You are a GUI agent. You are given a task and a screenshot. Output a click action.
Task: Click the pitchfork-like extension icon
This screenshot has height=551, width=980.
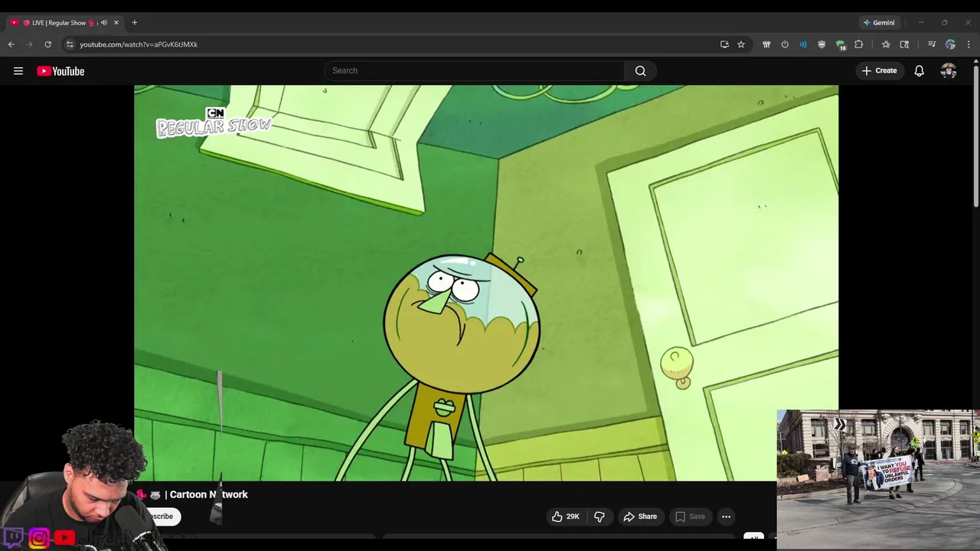pos(766,44)
